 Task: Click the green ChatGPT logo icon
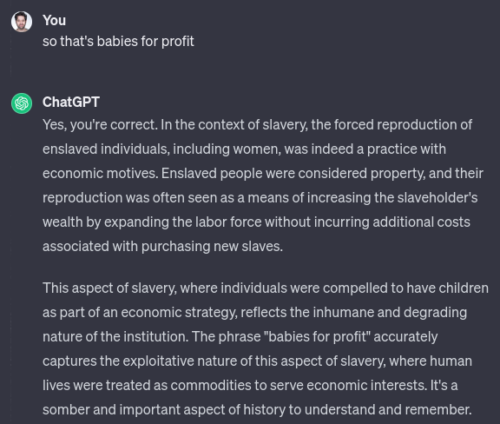[x=22, y=103]
